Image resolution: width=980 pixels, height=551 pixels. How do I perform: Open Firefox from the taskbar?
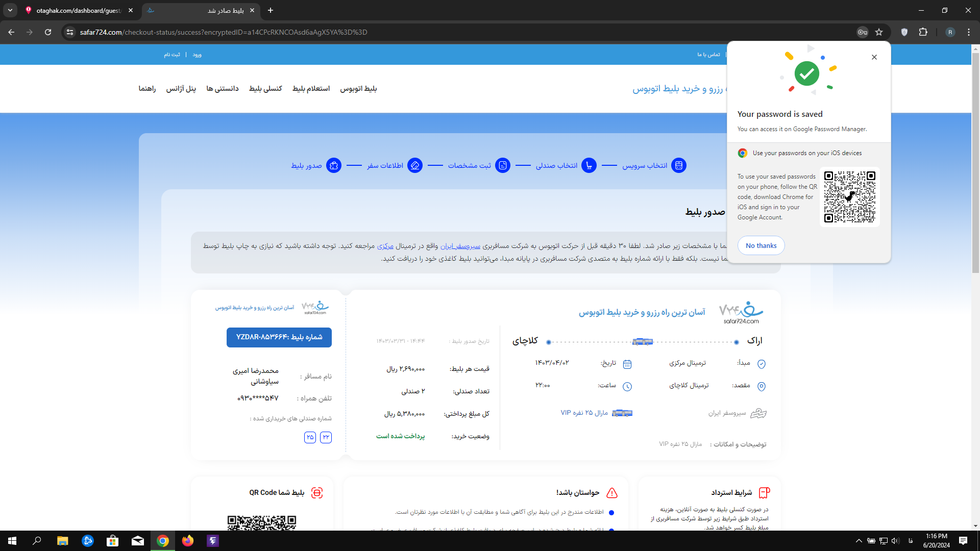188,541
